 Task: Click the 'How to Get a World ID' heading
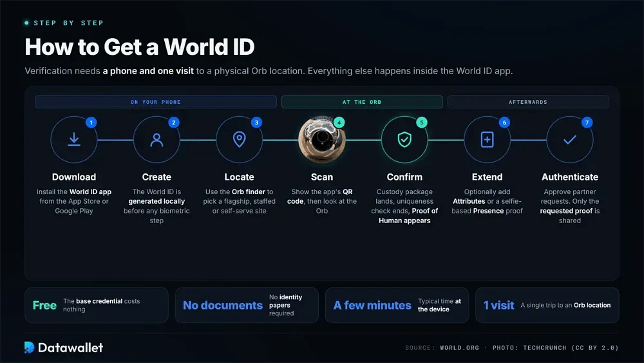[140, 47]
